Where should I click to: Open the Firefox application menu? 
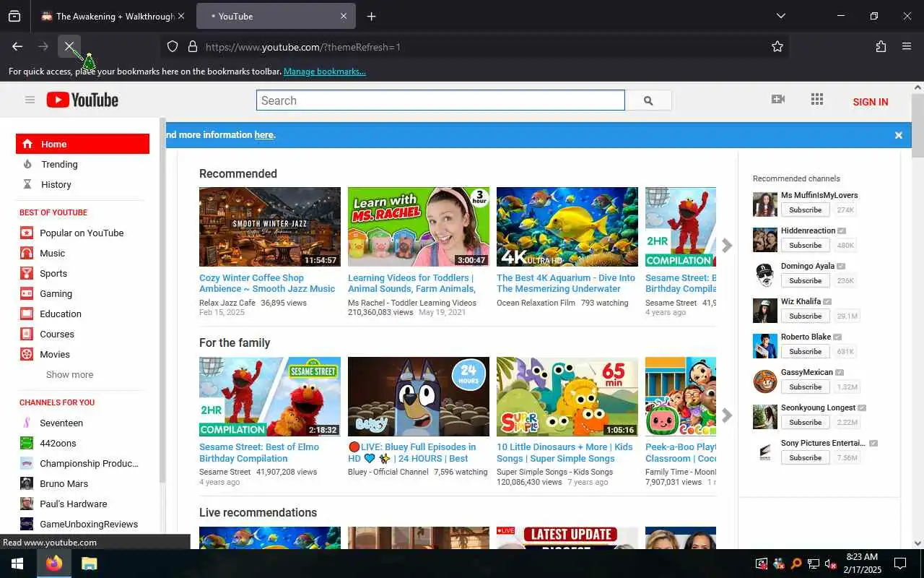pyautogui.click(x=907, y=46)
